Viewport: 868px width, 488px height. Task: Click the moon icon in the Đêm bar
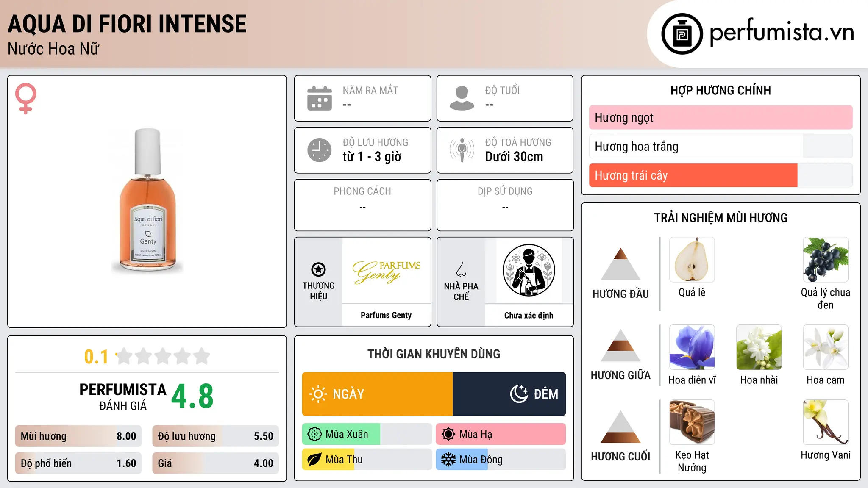(x=519, y=394)
